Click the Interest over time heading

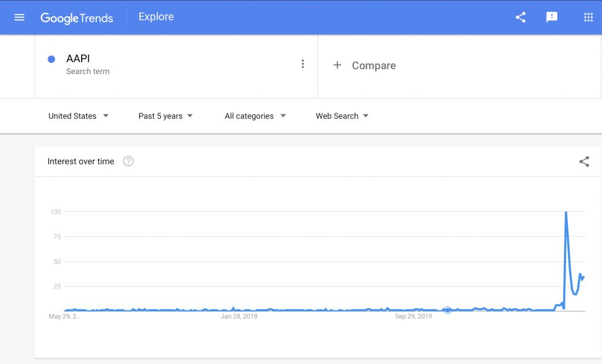[81, 161]
